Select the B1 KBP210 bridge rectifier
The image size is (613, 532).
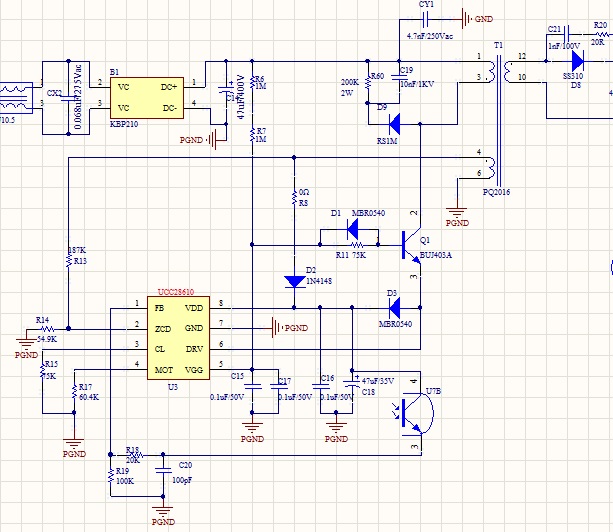pos(148,95)
